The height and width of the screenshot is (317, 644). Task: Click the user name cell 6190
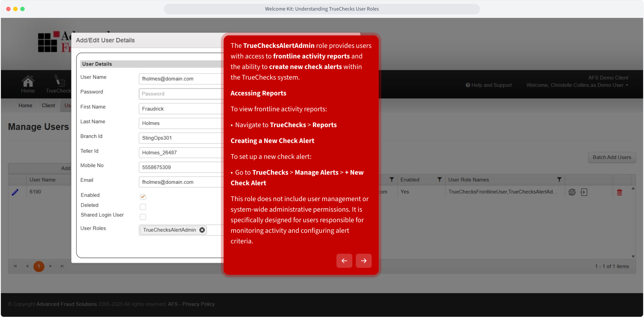pos(35,192)
